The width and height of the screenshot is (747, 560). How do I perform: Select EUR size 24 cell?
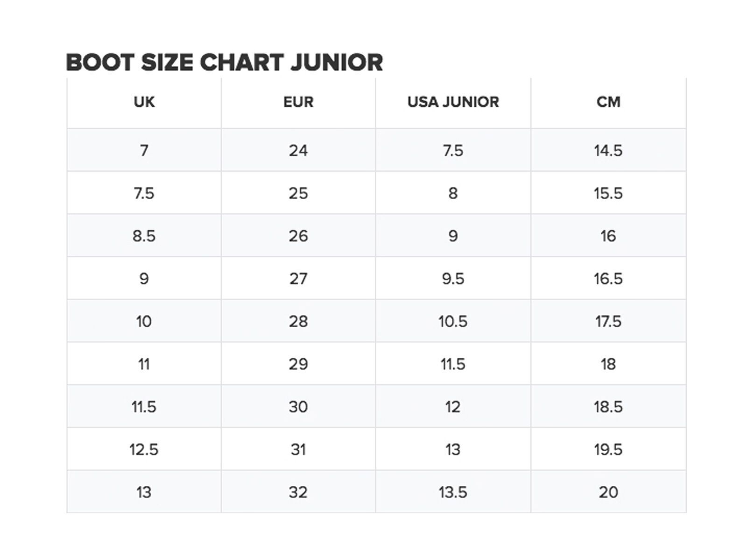click(298, 151)
